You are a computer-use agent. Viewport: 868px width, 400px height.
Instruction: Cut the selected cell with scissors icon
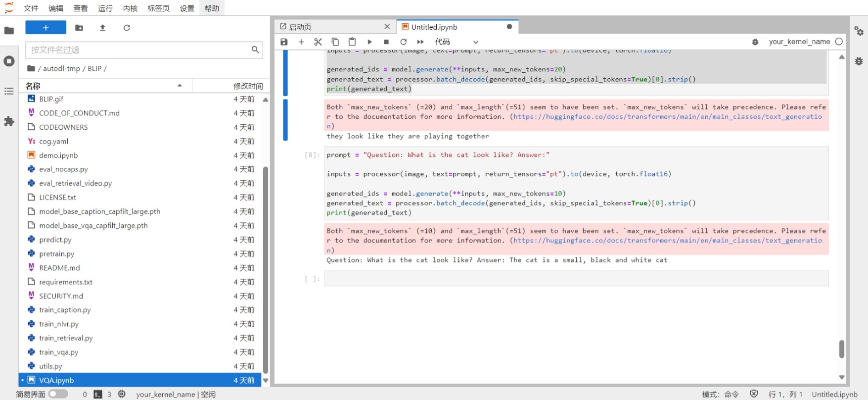click(x=318, y=42)
